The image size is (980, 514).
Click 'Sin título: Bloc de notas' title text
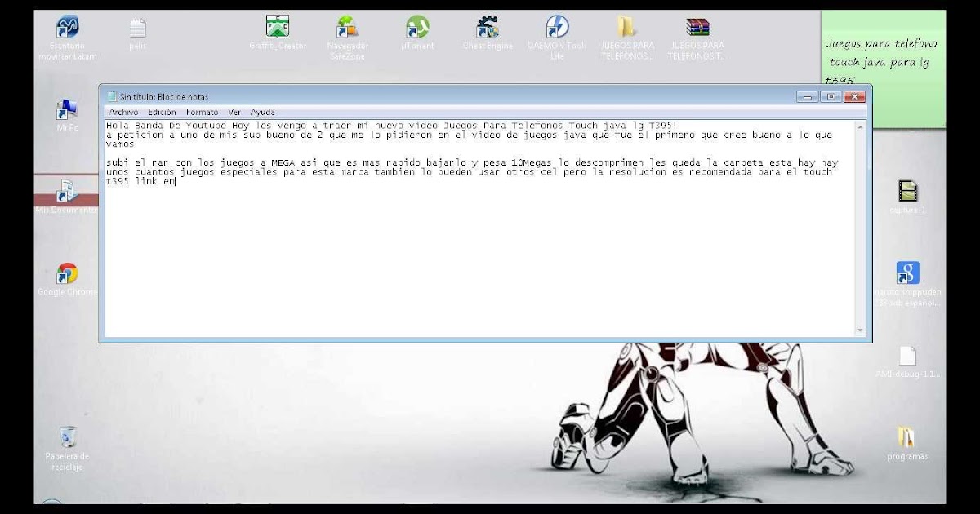(x=164, y=96)
